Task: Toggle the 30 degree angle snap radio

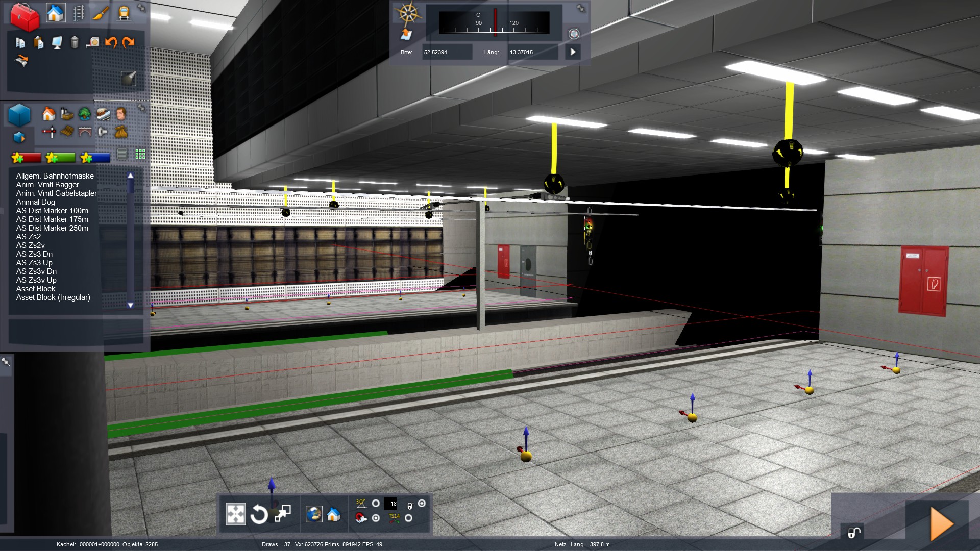Action: (x=376, y=504)
